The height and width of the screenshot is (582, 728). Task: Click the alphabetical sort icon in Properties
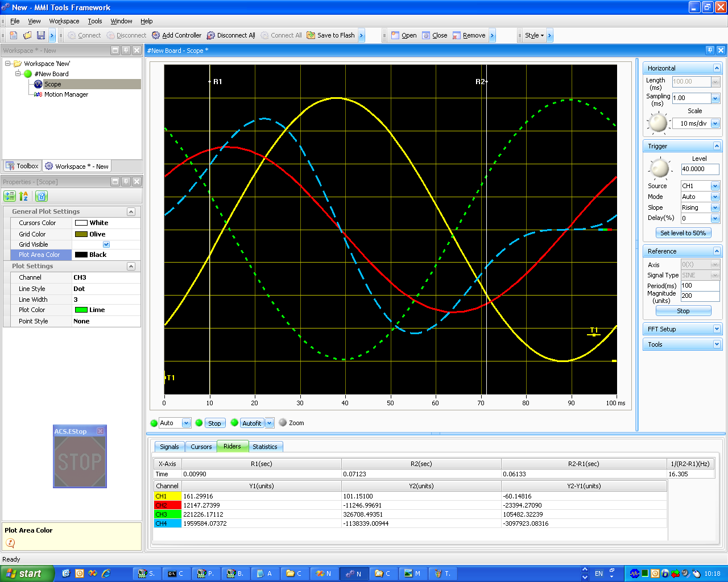(24, 196)
